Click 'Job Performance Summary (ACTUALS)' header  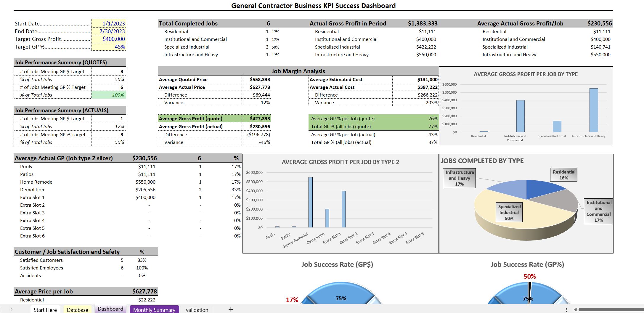[x=61, y=110]
